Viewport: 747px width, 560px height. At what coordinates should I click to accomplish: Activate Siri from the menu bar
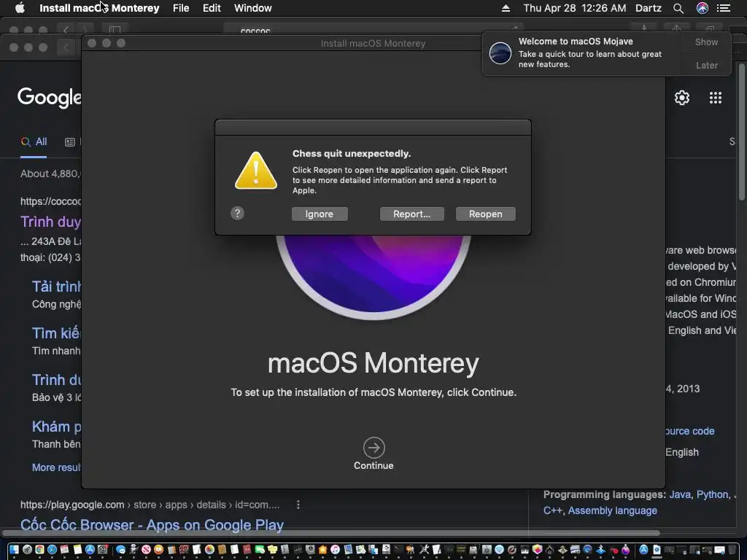pos(703,8)
